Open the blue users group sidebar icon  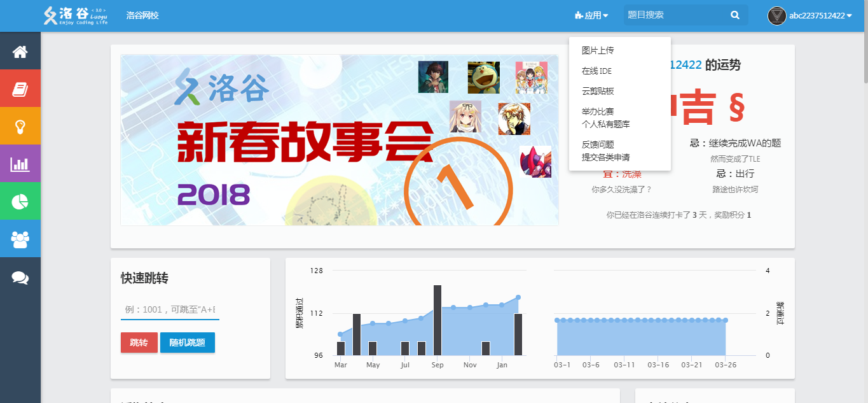(x=20, y=239)
